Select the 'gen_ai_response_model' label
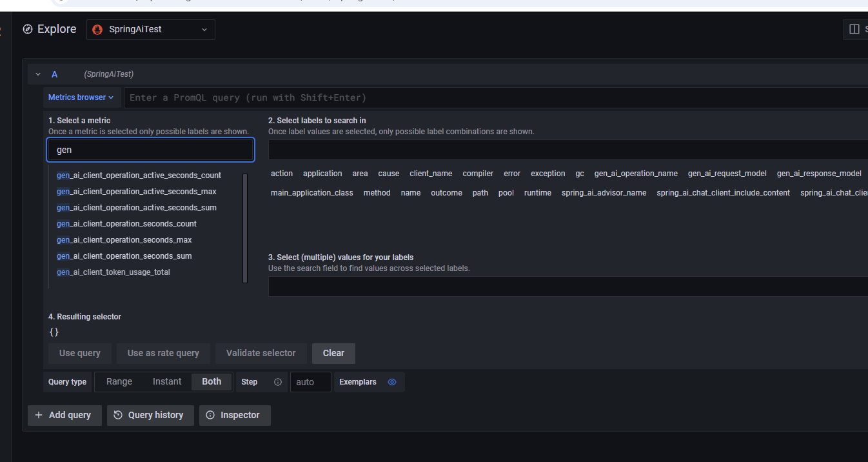 pos(819,174)
